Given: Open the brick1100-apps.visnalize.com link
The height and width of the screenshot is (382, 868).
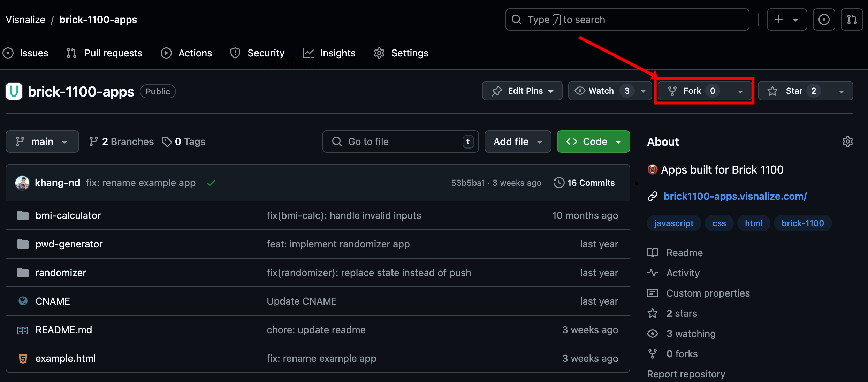Looking at the screenshot, I should point(735,196).
